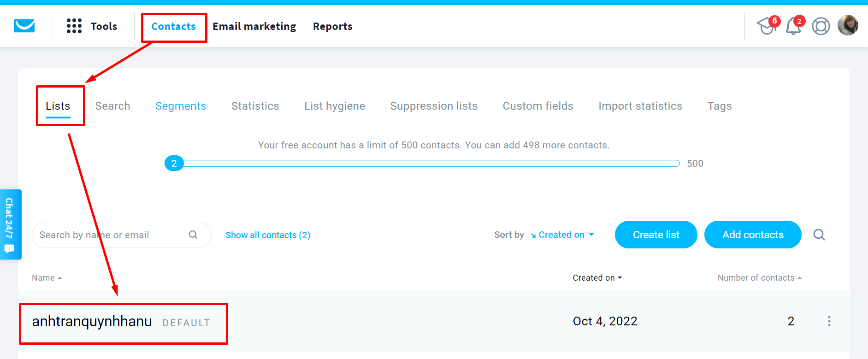Click the magnifier icon beside Add contacts
Screen dimensions: 868x359
pos(819,235)
